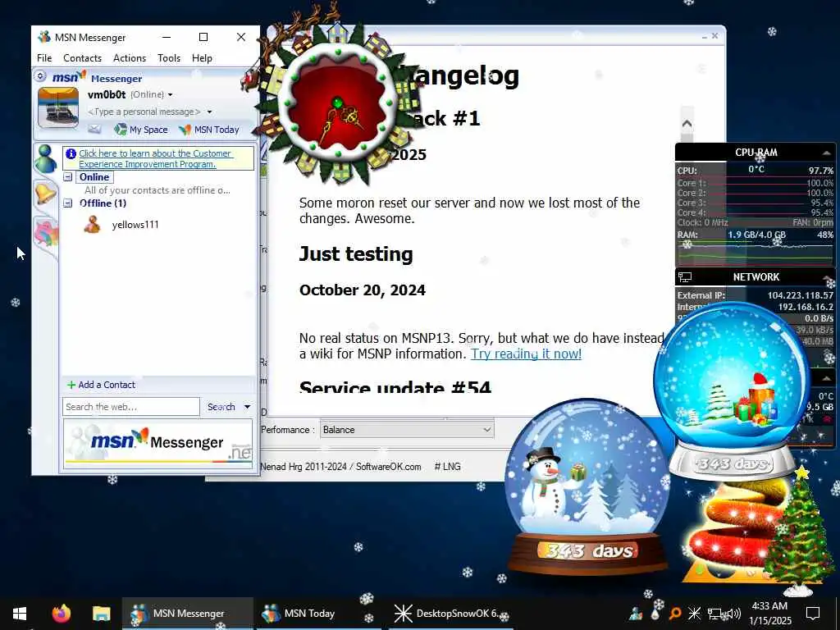Minimize the MSN Today changelog window
The width and height of the screenshot is (840, 630).
[x=704, y=36]
